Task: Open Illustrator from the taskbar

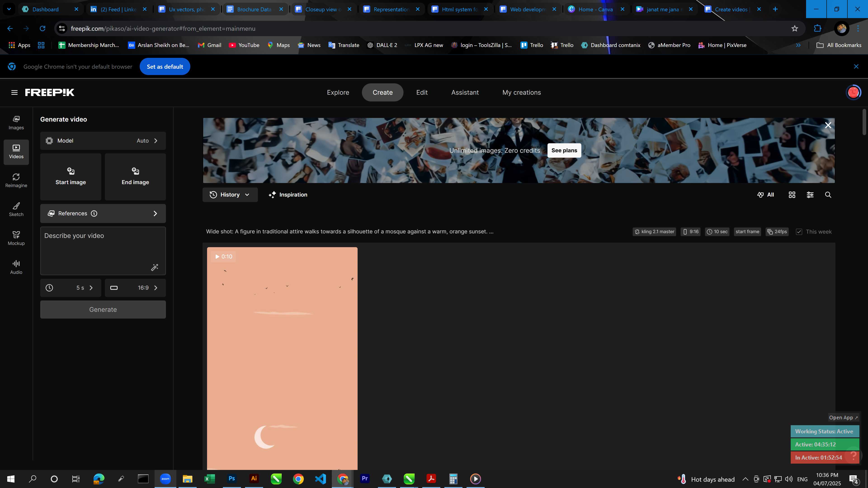Action: 254,479
